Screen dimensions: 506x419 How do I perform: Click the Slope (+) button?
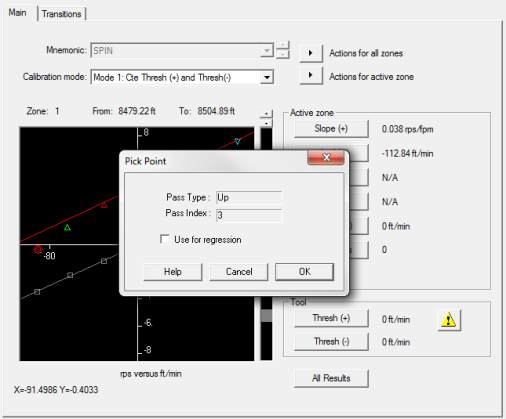(x=331, y=129)
